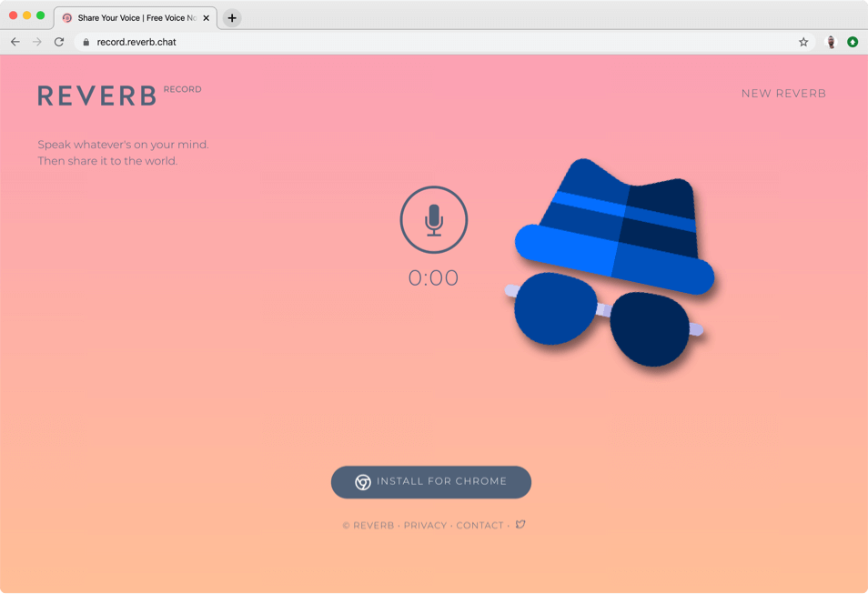This screenshot has height=594, width=868.
Task: Go forward with the browser arrow
Action: coord(37,42)
